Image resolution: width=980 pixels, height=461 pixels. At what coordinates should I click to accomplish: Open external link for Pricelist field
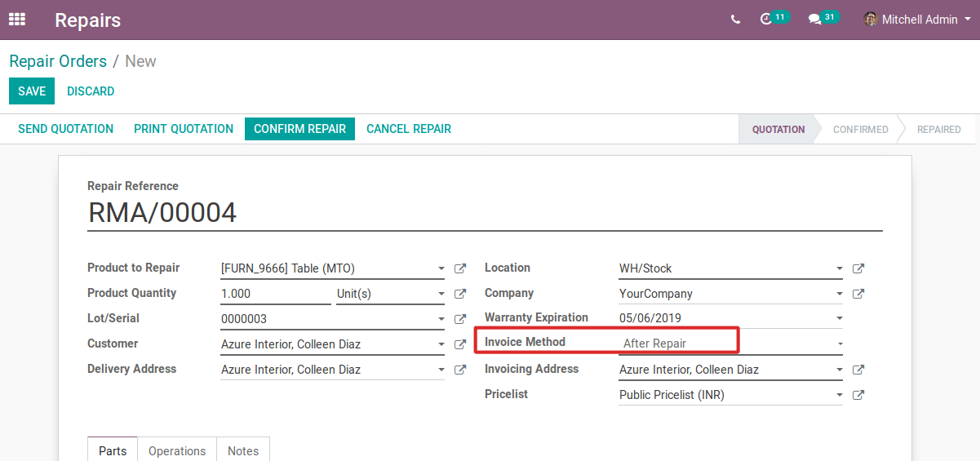click(858, 395)
